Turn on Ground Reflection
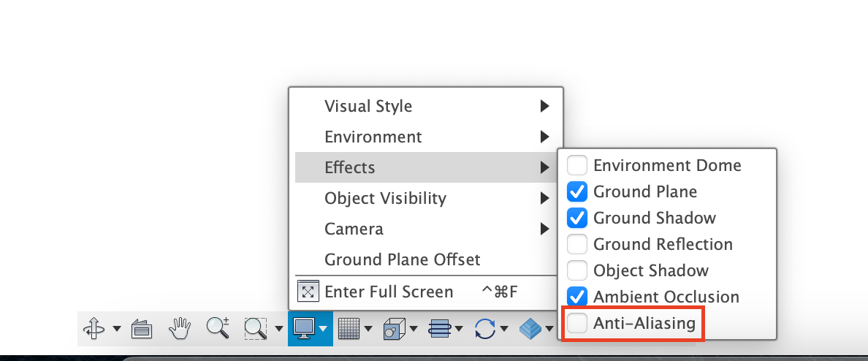The height and width of the screenshot is (361, 868). pos(576,244)
